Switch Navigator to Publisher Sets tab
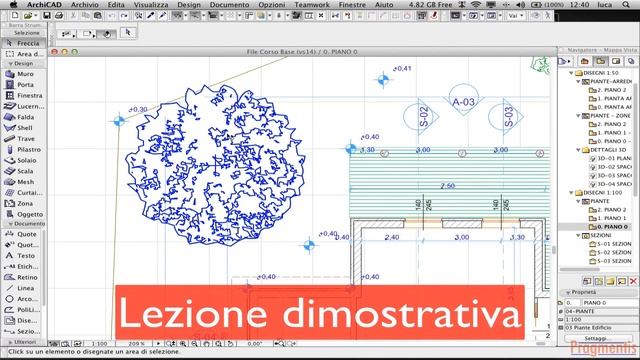640x360 pixels. tap(631, 61)
